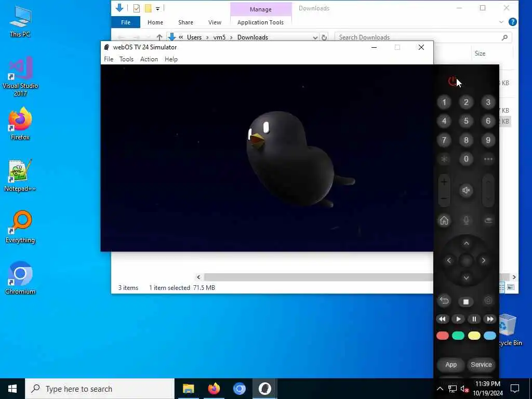This screenshot has height=399, width=532.
Task: Open Firefox desktop shortcut
Action: [20, 124]
